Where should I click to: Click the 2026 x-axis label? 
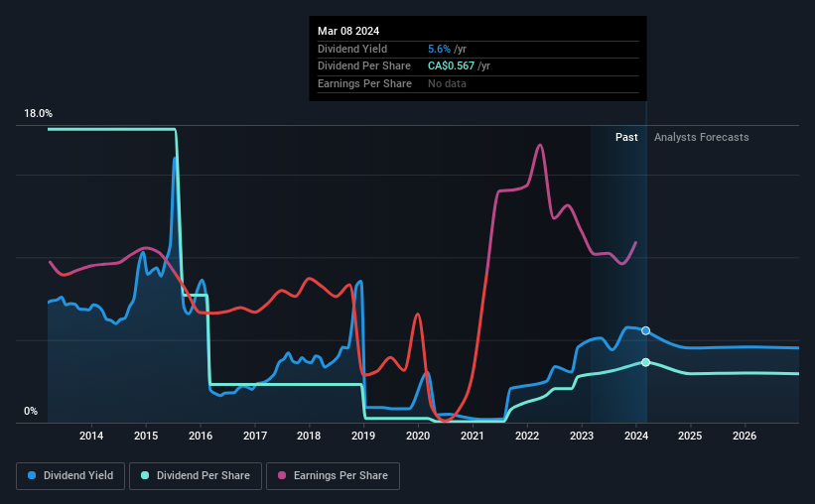click(745, 436)
